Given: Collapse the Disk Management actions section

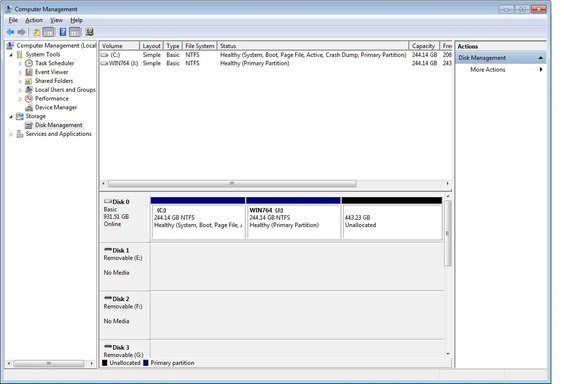Looking at the screenshot, I should tap(541, 58).
